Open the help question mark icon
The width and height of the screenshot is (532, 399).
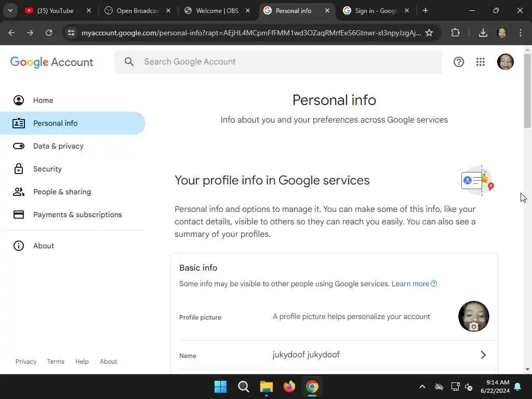(x=458, y=62)
